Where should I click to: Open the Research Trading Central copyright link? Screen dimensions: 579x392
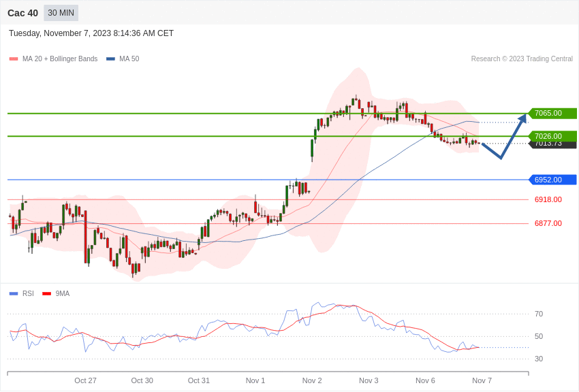pyautogui.click(x=522, y=59)
